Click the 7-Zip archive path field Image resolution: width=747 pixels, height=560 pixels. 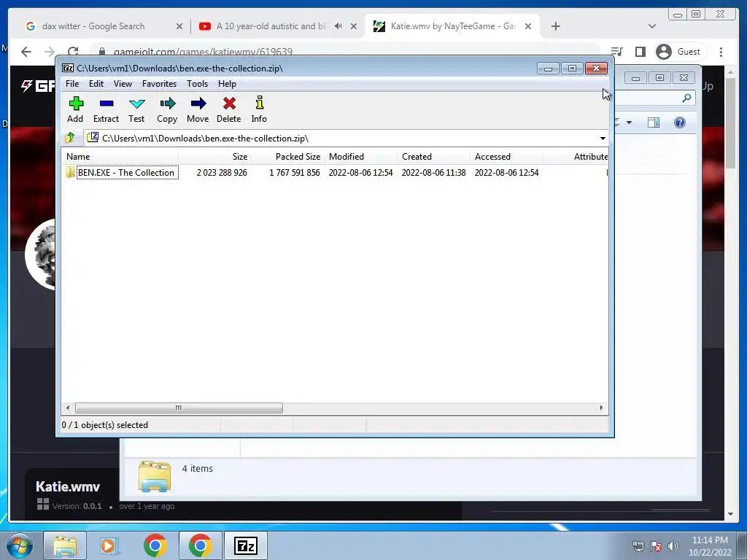coord(341,139)
